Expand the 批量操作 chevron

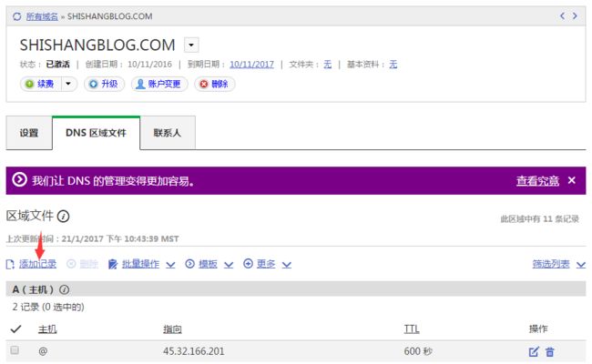pyautogui.click(x=170, y=265)
